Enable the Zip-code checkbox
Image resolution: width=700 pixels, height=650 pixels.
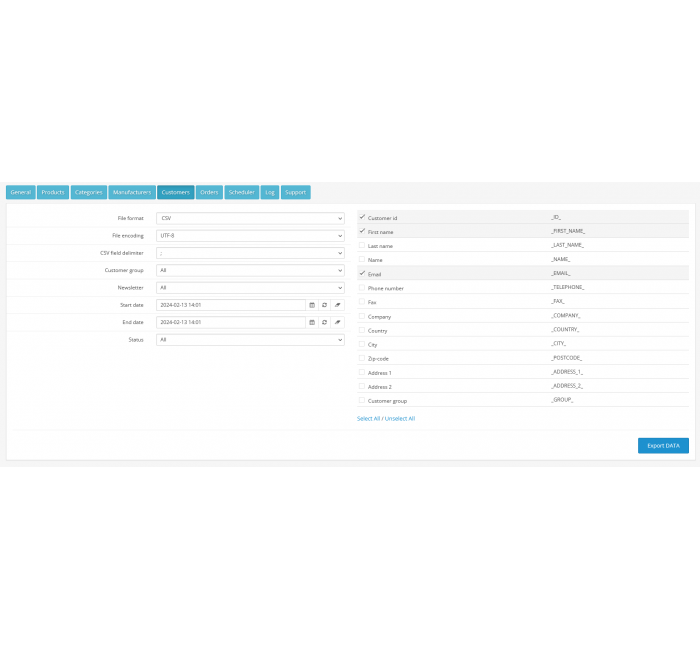coord(362,358)
